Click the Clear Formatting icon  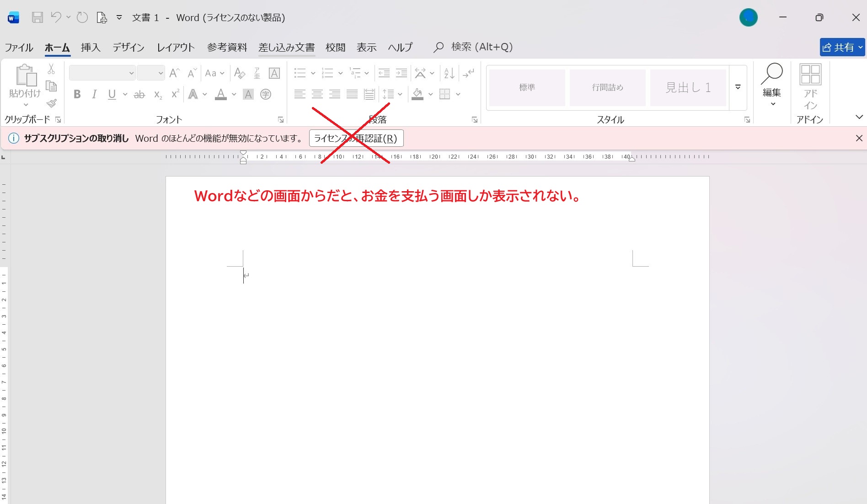[x=239, y=73]
